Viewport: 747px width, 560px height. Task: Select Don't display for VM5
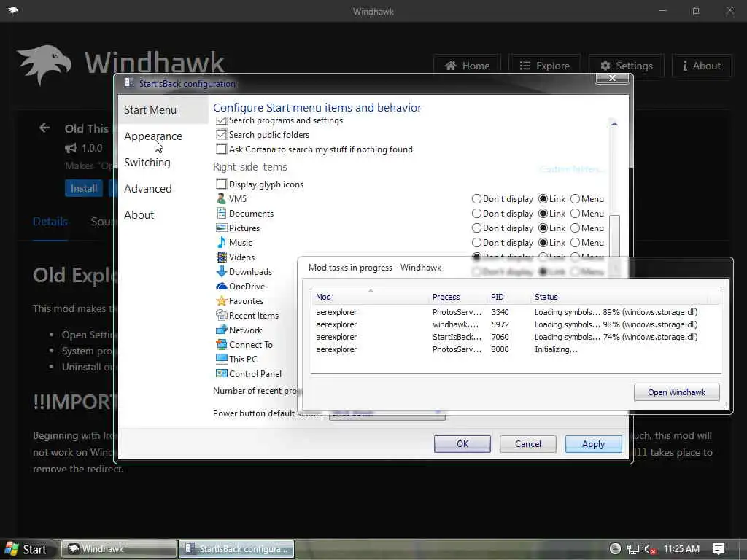click(476, 198)
